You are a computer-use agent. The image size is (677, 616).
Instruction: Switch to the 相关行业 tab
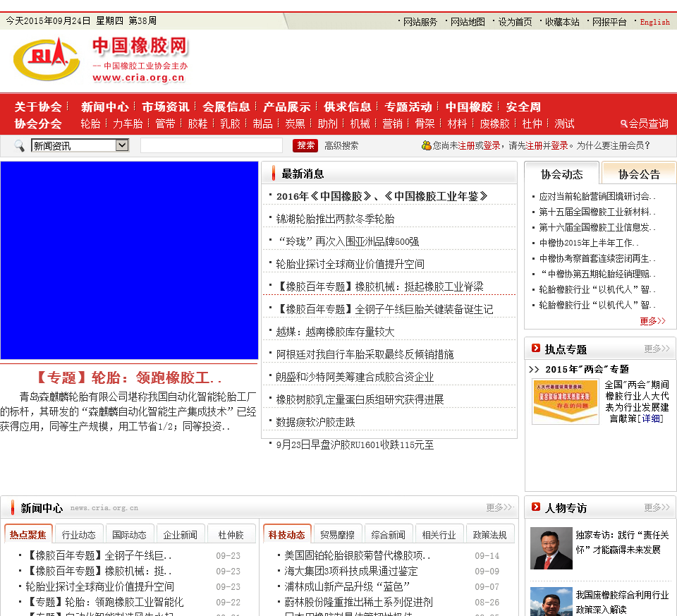pos(439,534)
